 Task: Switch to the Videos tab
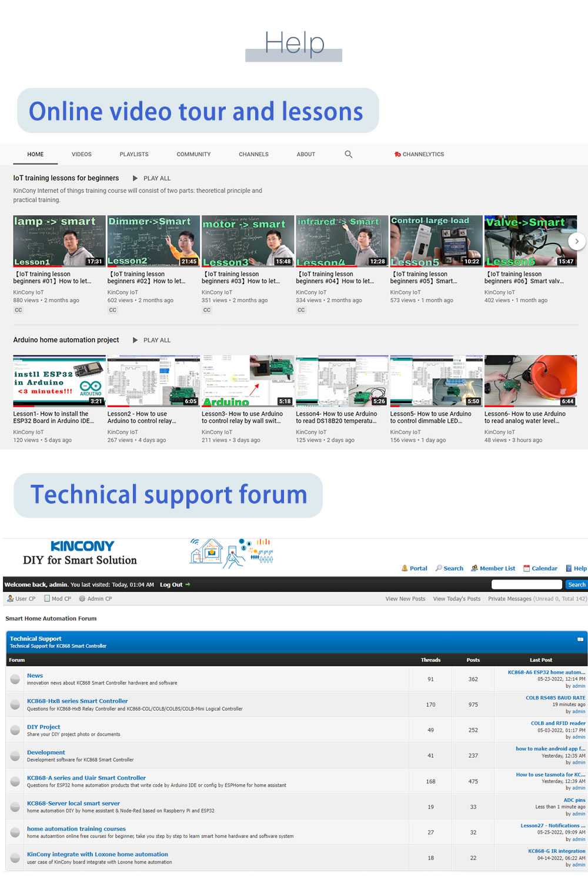[82, 154]
